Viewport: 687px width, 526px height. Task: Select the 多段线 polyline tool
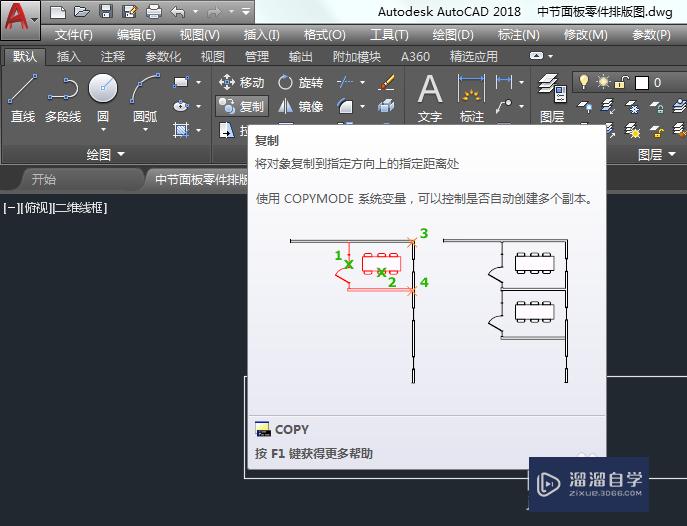(x=63, y=99)
